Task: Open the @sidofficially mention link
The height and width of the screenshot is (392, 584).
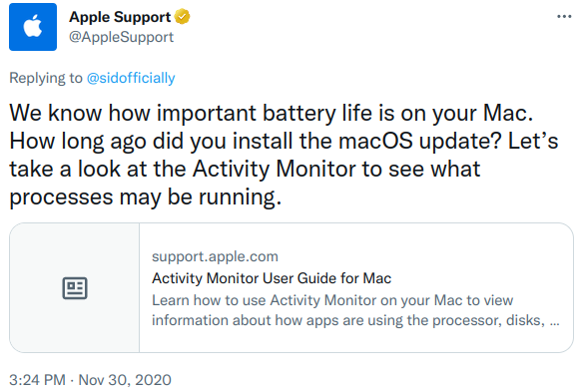Action: (x=131, y=78)
